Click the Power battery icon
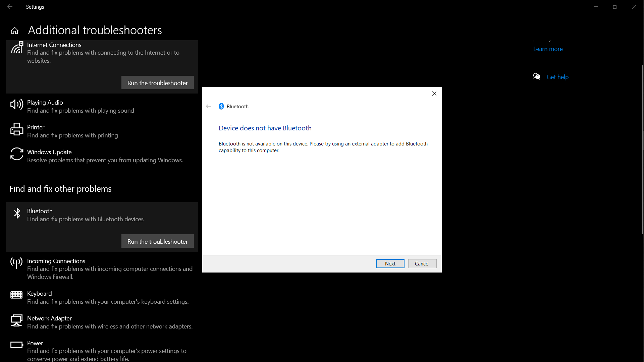Image resolution: width=644 pixels, height=362 pixels. point(17,345)
